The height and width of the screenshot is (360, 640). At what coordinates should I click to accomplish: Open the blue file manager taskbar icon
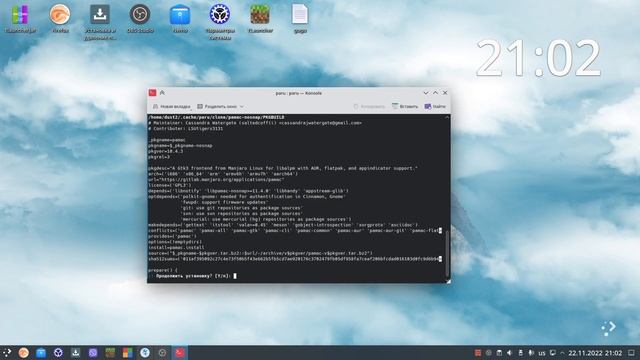pos(41,353)
